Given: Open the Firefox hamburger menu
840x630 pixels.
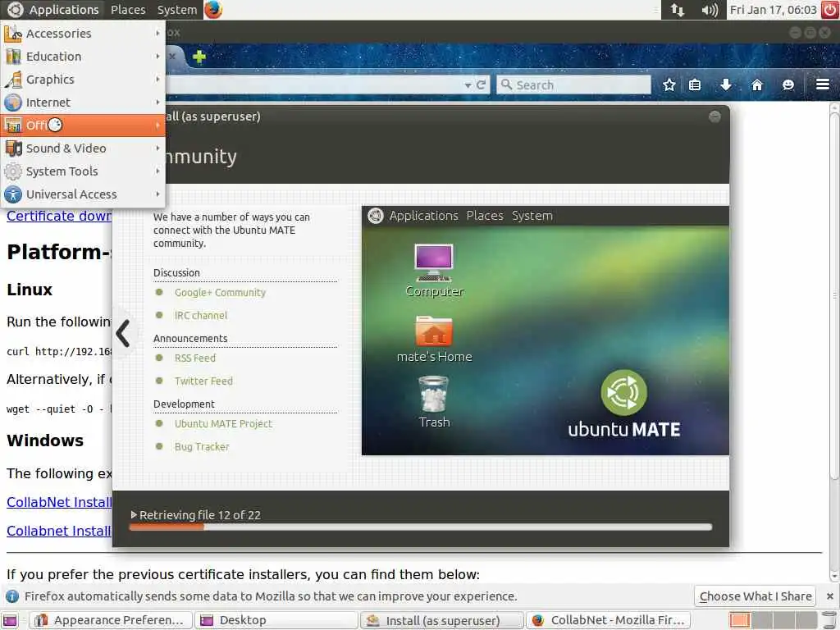Looking at the screenshot, I should point(823,84).
